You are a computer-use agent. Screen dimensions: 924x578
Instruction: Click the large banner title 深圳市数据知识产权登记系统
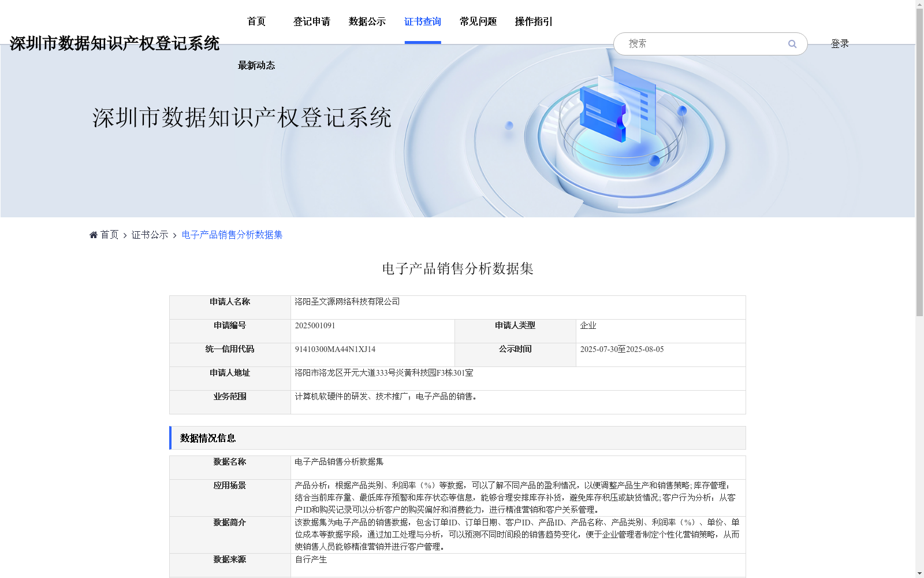[x=242, y=117]
